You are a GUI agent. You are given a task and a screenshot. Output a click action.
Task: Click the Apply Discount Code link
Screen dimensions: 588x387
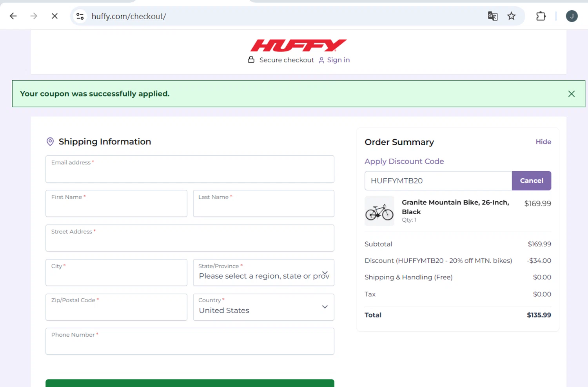tap(404, 161)
